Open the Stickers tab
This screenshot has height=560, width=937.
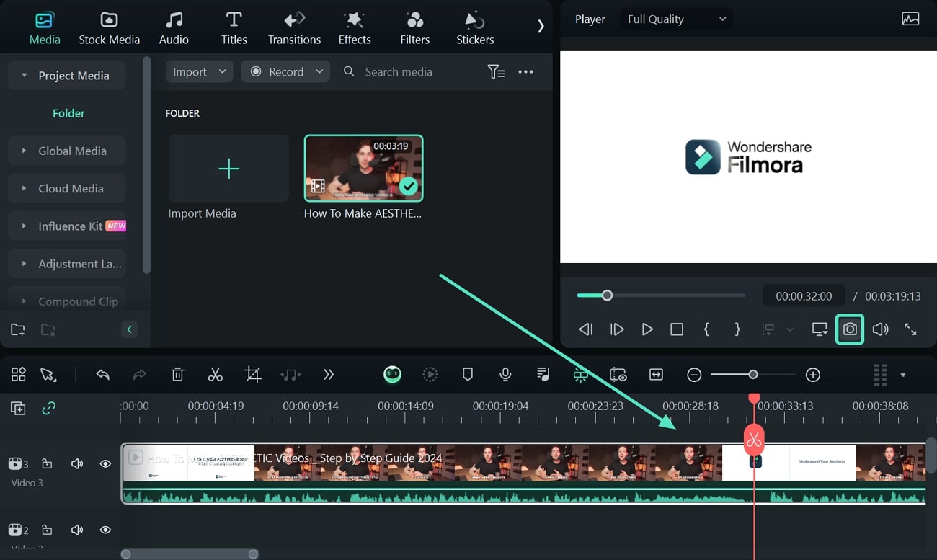pyautogui.click(x=475, y=29)
